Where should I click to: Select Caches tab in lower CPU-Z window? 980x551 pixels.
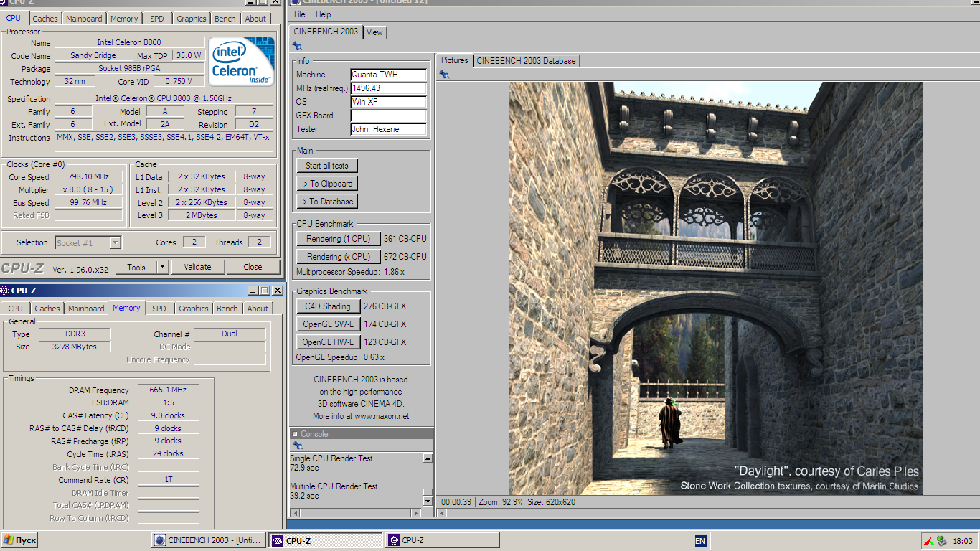click(47, 309)
